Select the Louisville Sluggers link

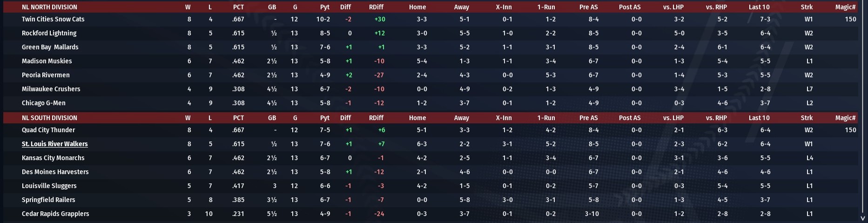click(x=49, y=186)
